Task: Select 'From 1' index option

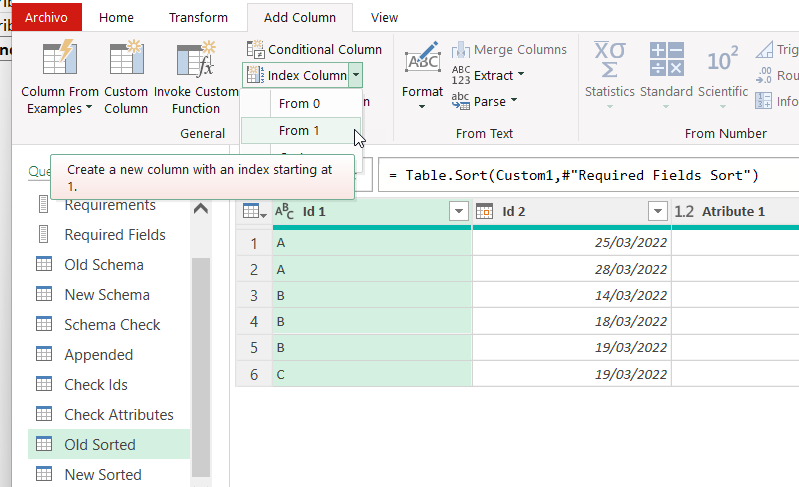Action: [x=300, y=130]
